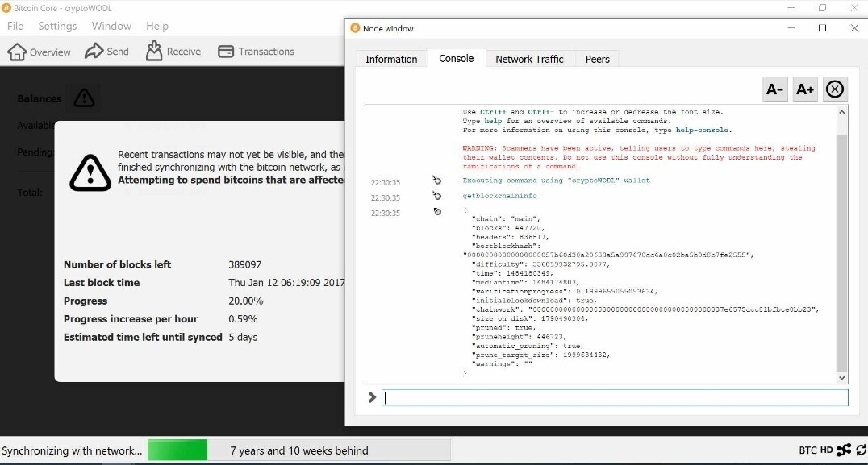
Task: Click the "getblockchaininfo" command text
Action: (500, 196)
